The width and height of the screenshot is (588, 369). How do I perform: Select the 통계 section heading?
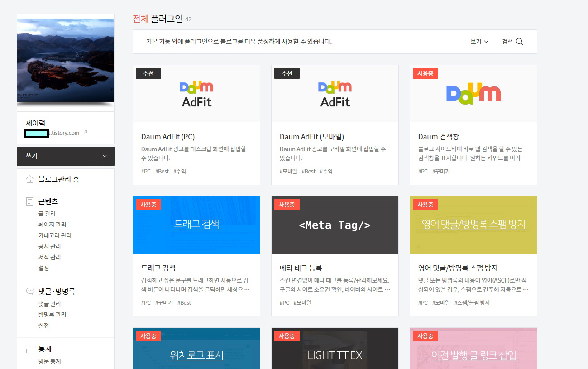(x=45, y=349)
